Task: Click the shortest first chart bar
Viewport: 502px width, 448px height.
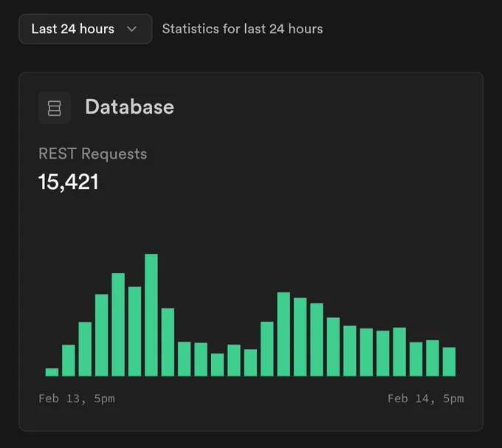Action: [x=52, y=372]
